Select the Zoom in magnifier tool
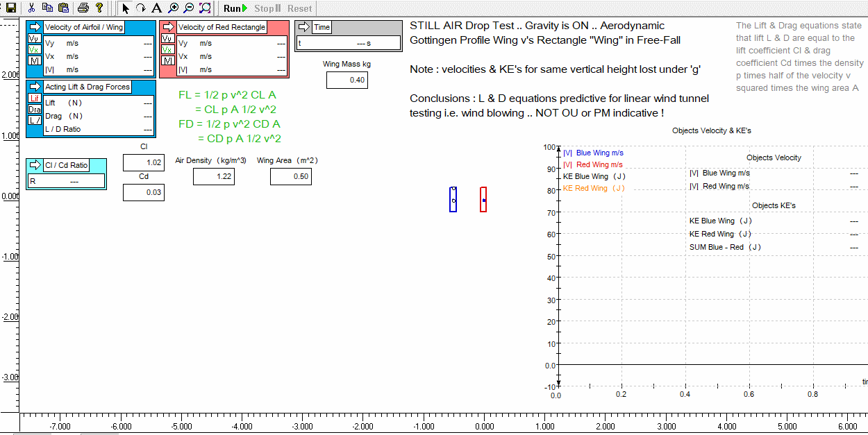 point(173,8)
